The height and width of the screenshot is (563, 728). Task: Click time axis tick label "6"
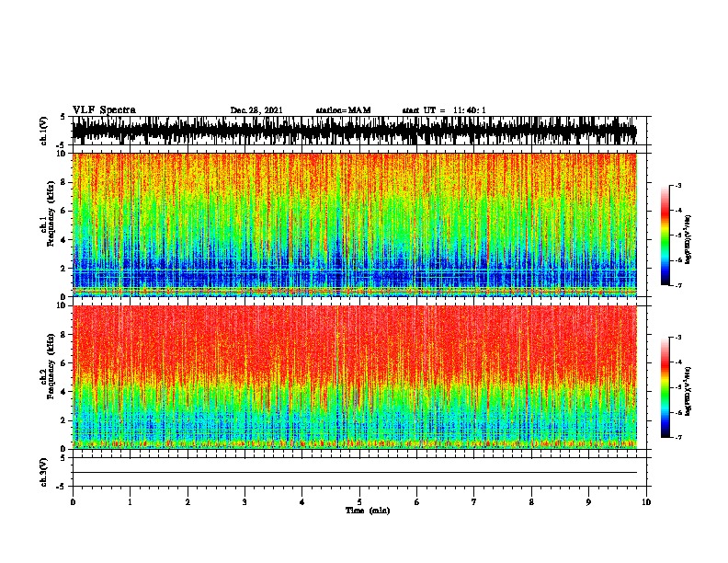(416, 502)
